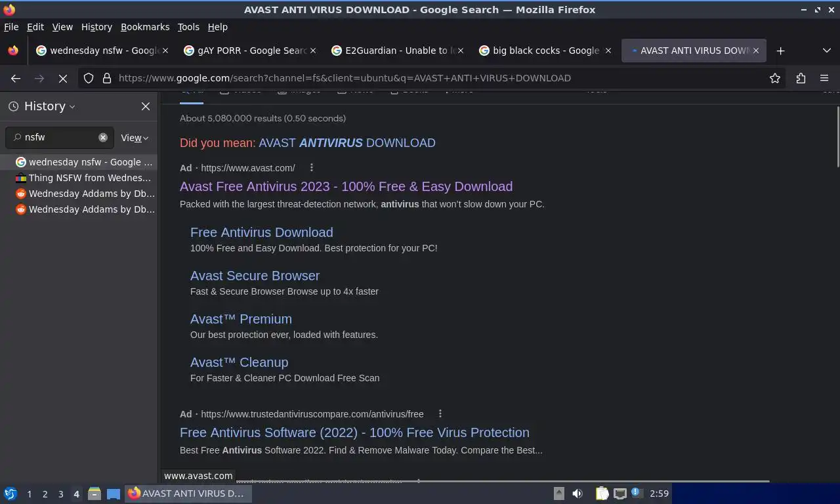The width and height of the screenshot is (840, 504).
Task: Open the first 'Wednesday Addams by Db...' entry
Action: (x=79, y=194)
